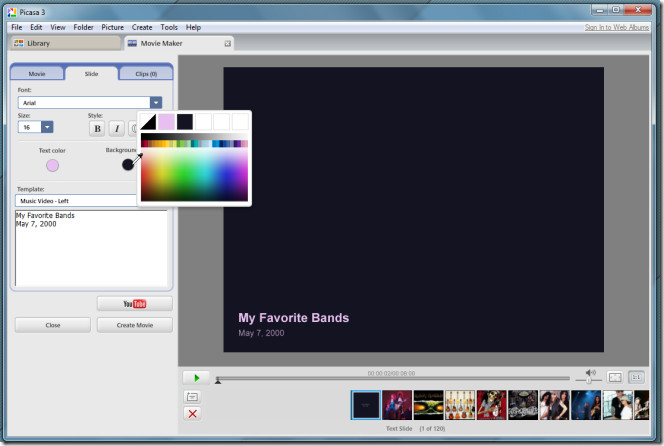Click the playback timeline bar
664x446 pixels.
coord(393,378)
